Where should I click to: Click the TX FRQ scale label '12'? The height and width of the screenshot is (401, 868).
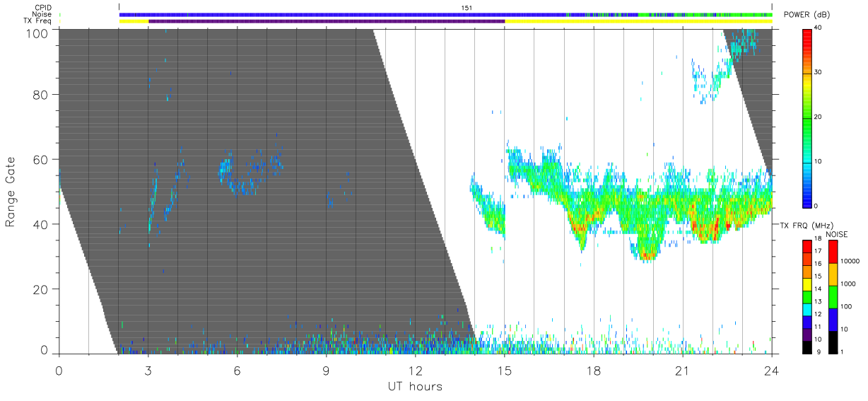point(819,314)
